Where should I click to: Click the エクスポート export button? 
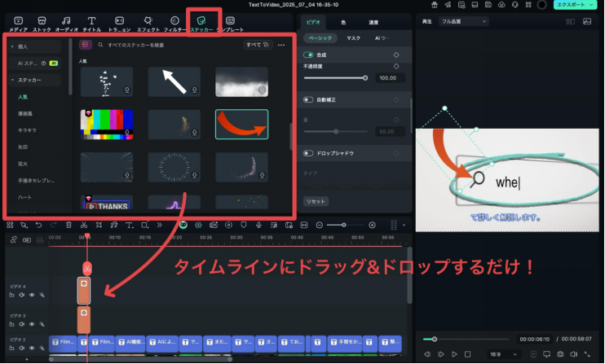[x=571, y=5]
